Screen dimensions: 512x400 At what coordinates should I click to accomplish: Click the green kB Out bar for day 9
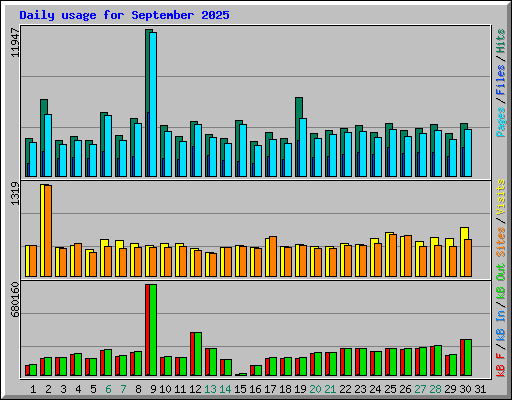[153, 330]
